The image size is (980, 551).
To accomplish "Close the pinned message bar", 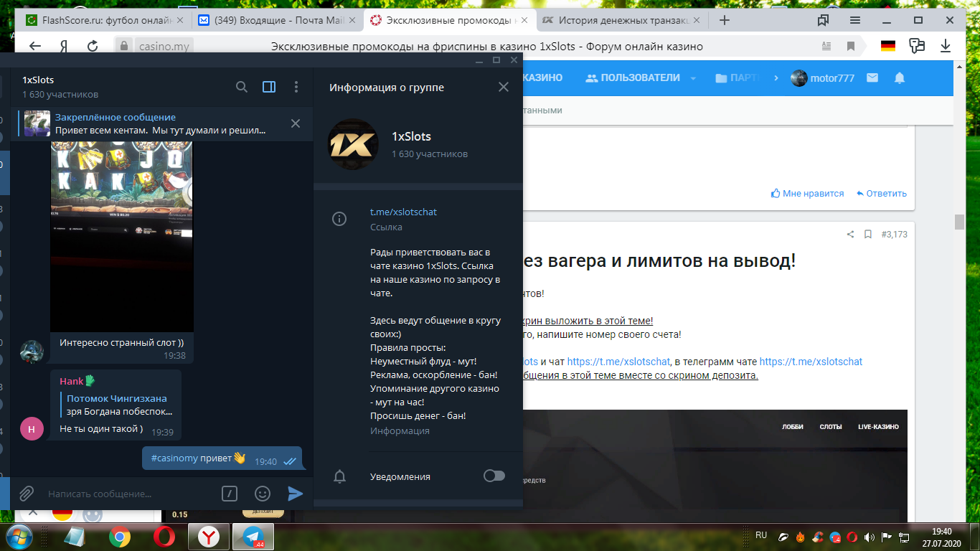I will (x=295, y=123).
